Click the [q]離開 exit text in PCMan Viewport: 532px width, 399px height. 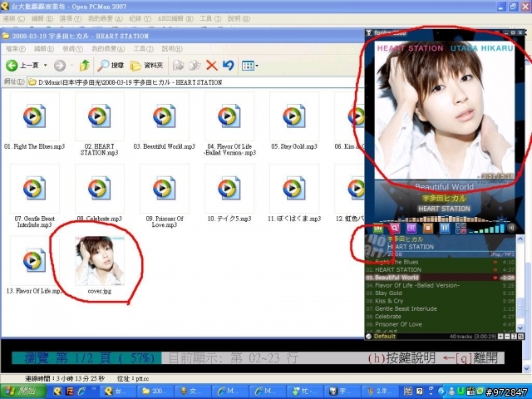(476, 357)
